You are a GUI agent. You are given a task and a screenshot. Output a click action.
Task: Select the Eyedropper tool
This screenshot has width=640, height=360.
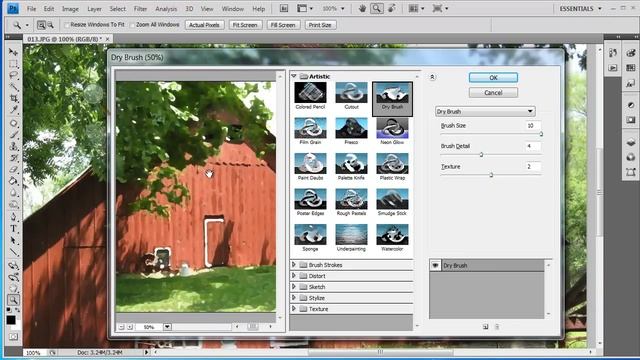(x=13, y=110)
